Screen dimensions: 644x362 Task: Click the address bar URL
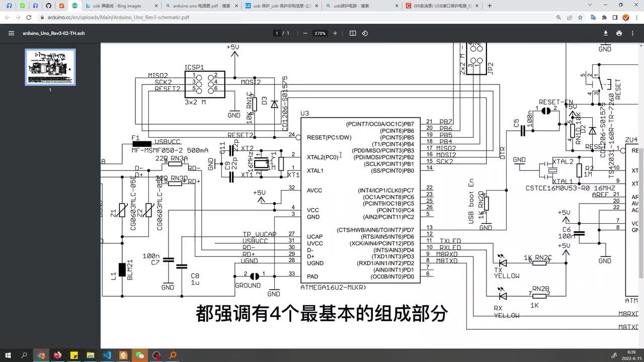118,17
